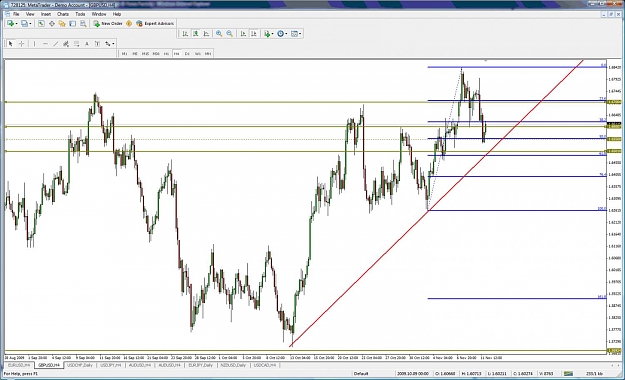Open the Profiles toolbar icon
Viewport: 625px width, 380px height.
(x=24, y=24)
